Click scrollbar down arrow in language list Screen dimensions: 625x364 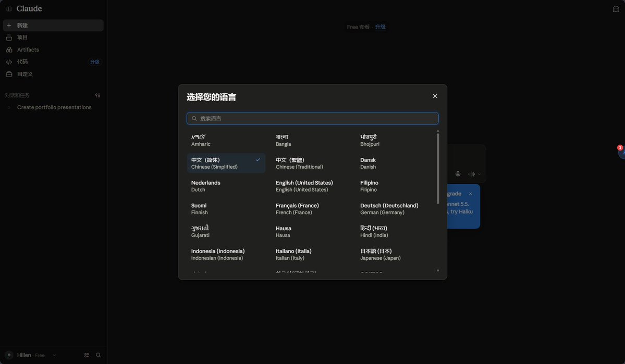coord(438,271)
